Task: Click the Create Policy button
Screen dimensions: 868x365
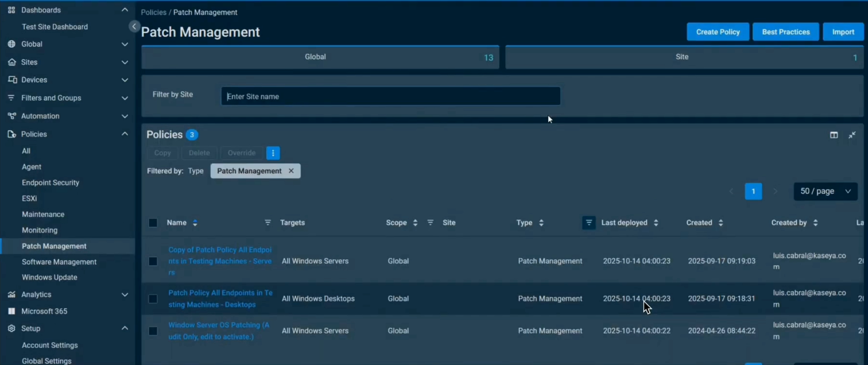Action: [718, 31]
